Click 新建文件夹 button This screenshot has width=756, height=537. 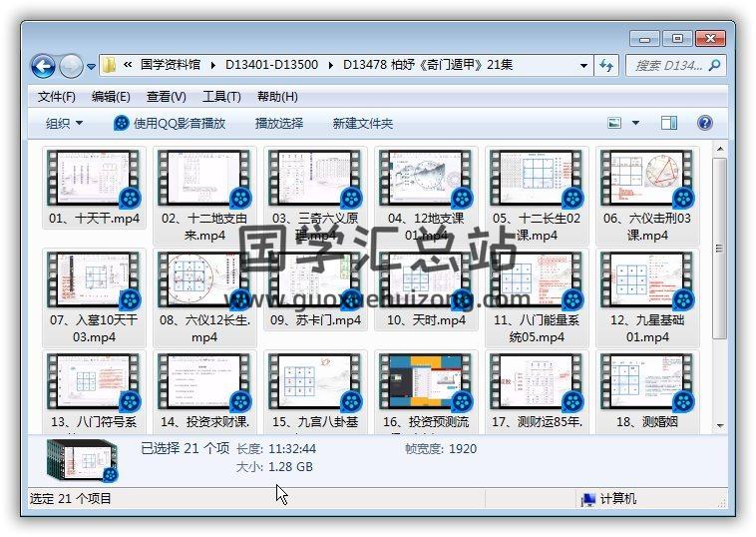click(x=363, y=124)
